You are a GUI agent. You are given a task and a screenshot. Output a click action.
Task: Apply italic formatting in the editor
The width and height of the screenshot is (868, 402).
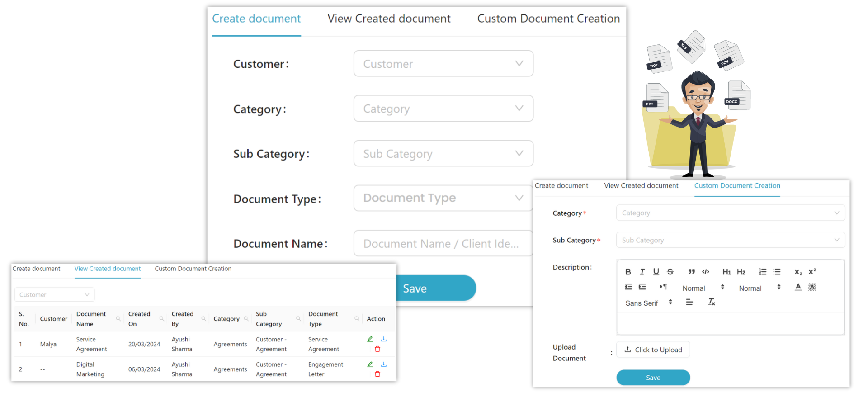[x=642, y=272]
